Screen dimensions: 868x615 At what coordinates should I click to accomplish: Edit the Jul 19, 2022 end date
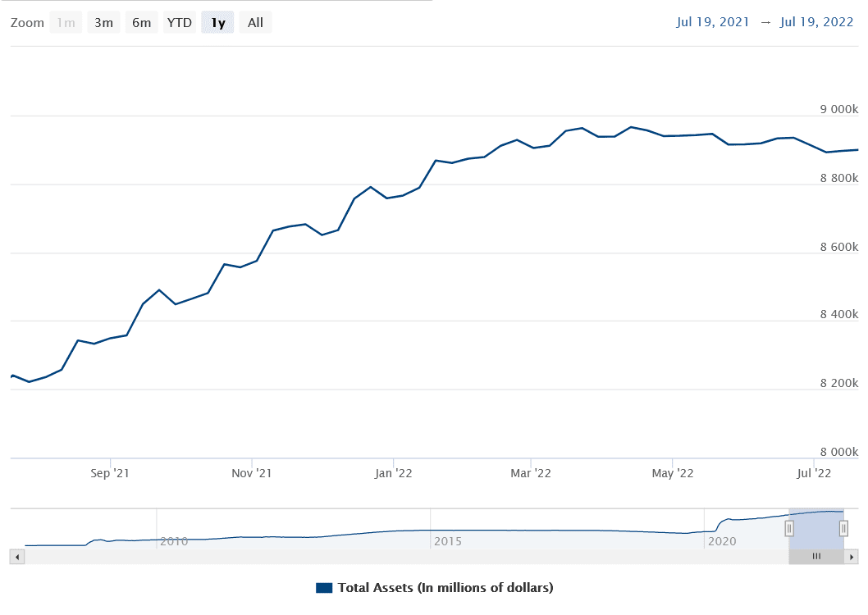pos(817,22)
